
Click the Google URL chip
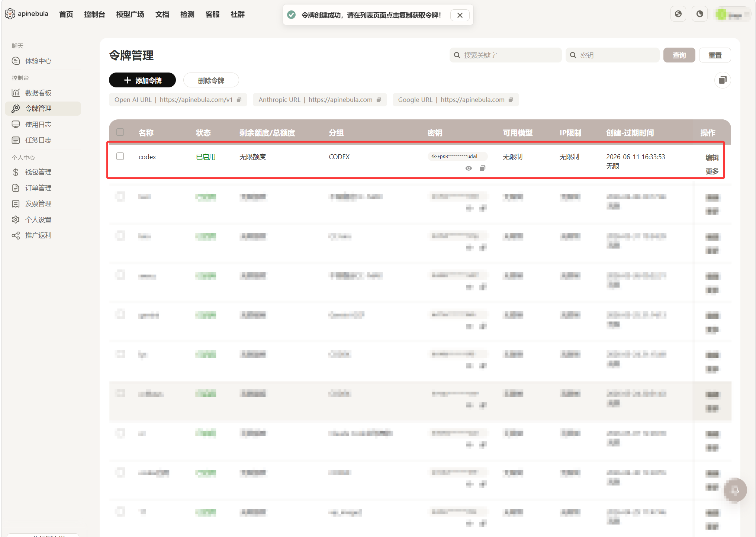click(456, 100)
